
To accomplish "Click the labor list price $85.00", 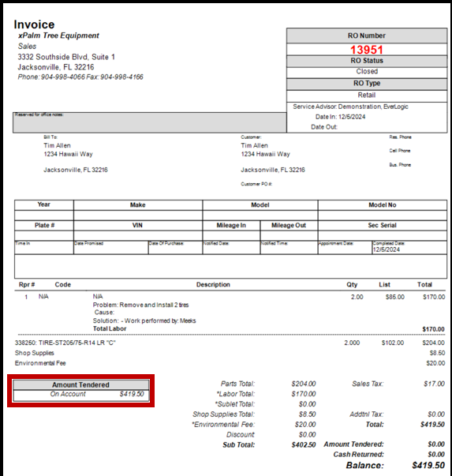I will point(395,297).
